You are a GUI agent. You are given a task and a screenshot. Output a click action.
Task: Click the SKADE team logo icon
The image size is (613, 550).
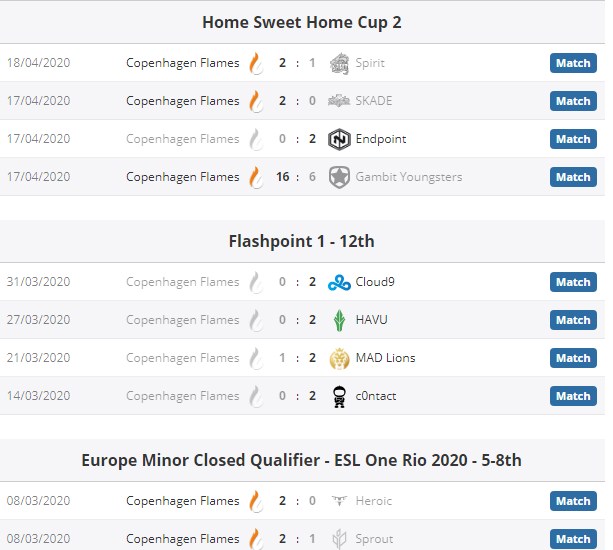pyautogui.click(x=340, y=101)
